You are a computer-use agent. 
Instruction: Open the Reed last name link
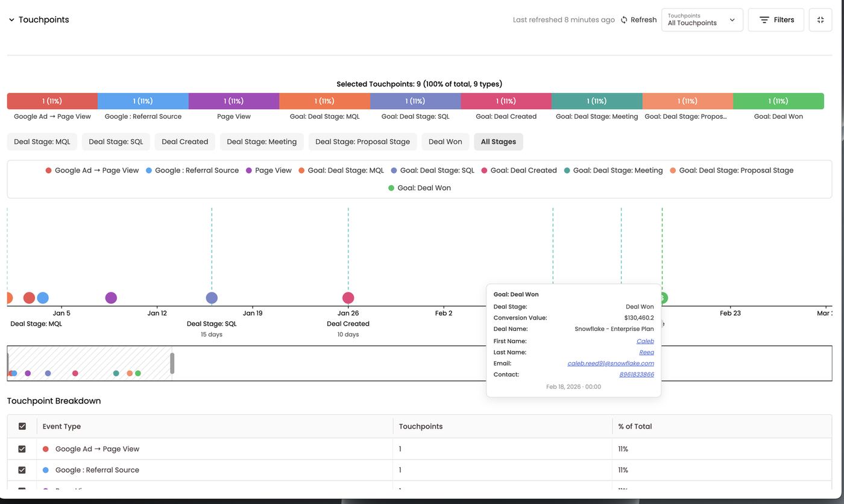[x=646, y=352]
